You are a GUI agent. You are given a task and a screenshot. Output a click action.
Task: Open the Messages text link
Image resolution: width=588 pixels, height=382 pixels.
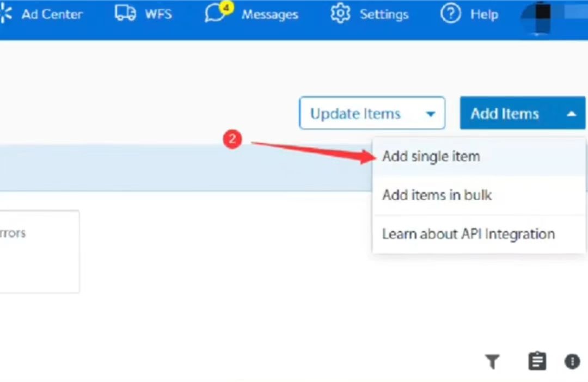pos(269,14)
